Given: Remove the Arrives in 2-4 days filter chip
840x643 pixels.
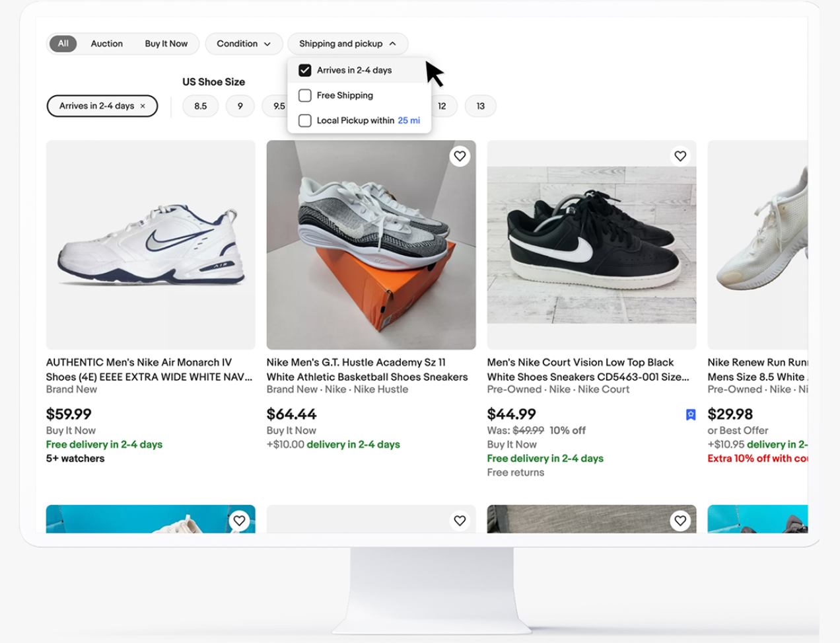Looking at the screenshot, I should point(143,106).
